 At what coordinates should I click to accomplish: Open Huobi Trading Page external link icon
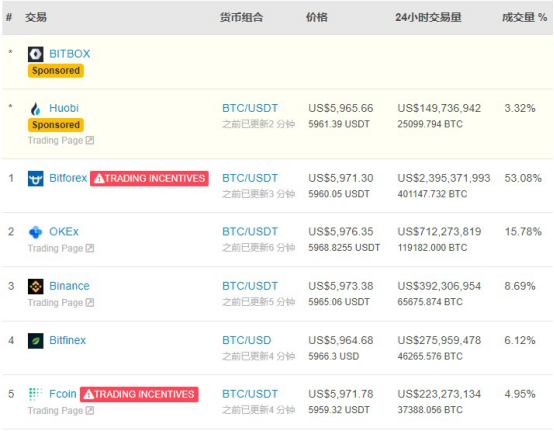(90, 141)
